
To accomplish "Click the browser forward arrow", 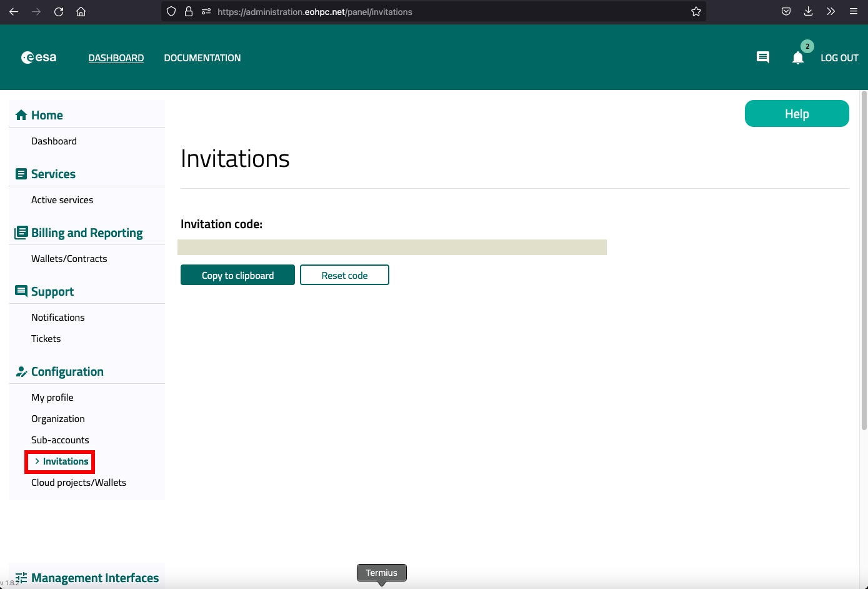I will (x=36, y=12).
